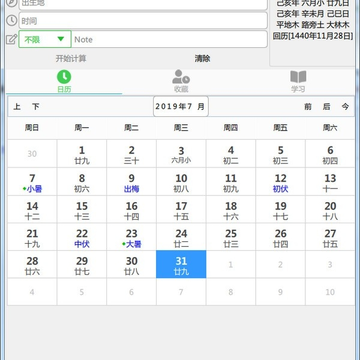Select July 9 出梅 date cell
Screen dimensions: 360x360
(131, 182)
